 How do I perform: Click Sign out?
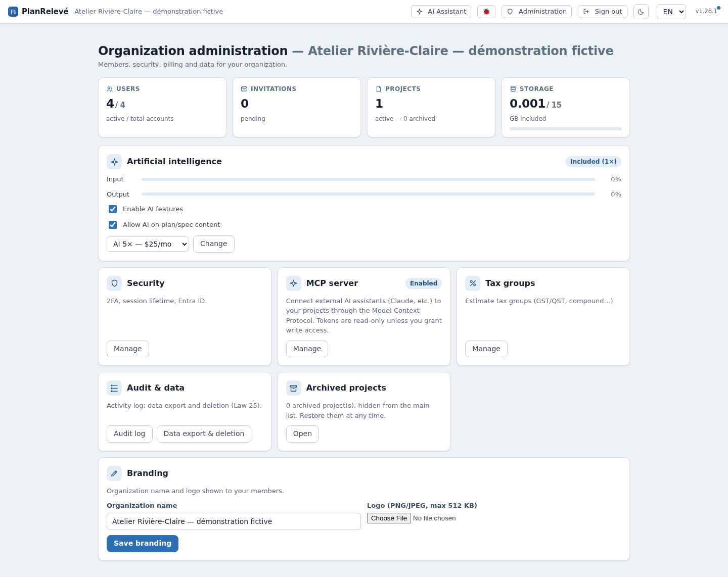(x=603, y=12)
